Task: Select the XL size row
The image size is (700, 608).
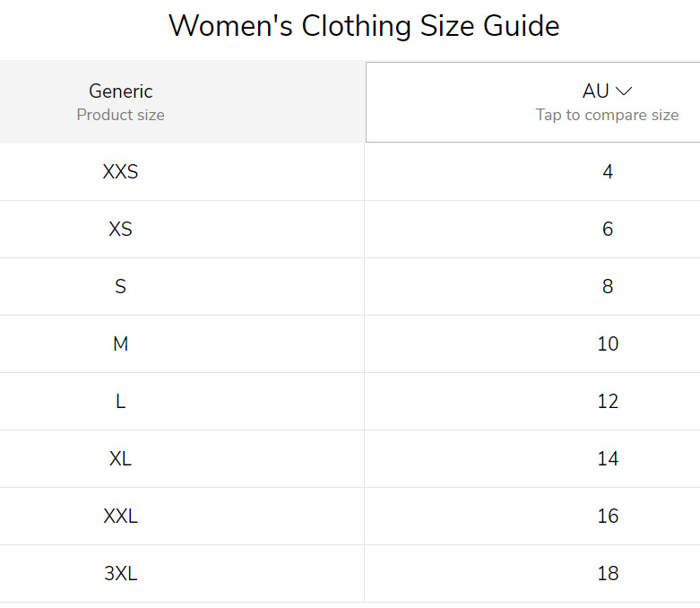Action: [x=350, y=459]
